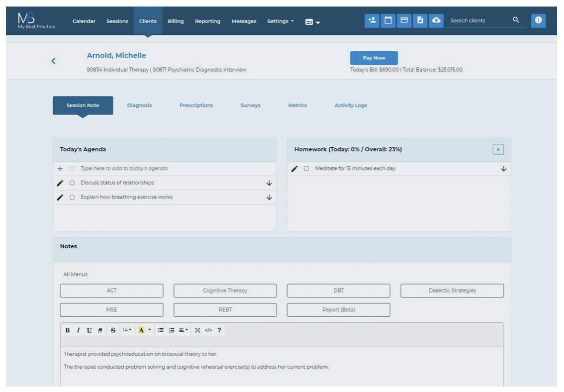This screenshot has width=564, height=392.
Task: Select the add new client icon
Action: [372, 20]
